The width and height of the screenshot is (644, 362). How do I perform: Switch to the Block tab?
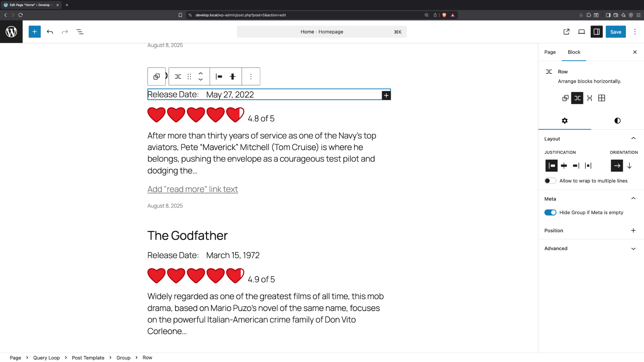(574, 52)
